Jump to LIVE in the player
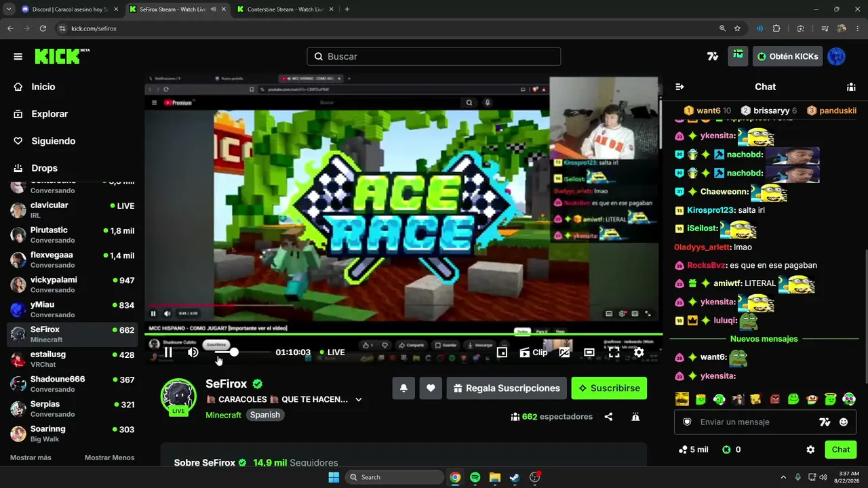Image resolution: width=868 pixels, height=488 pixels. coord(331,352)
